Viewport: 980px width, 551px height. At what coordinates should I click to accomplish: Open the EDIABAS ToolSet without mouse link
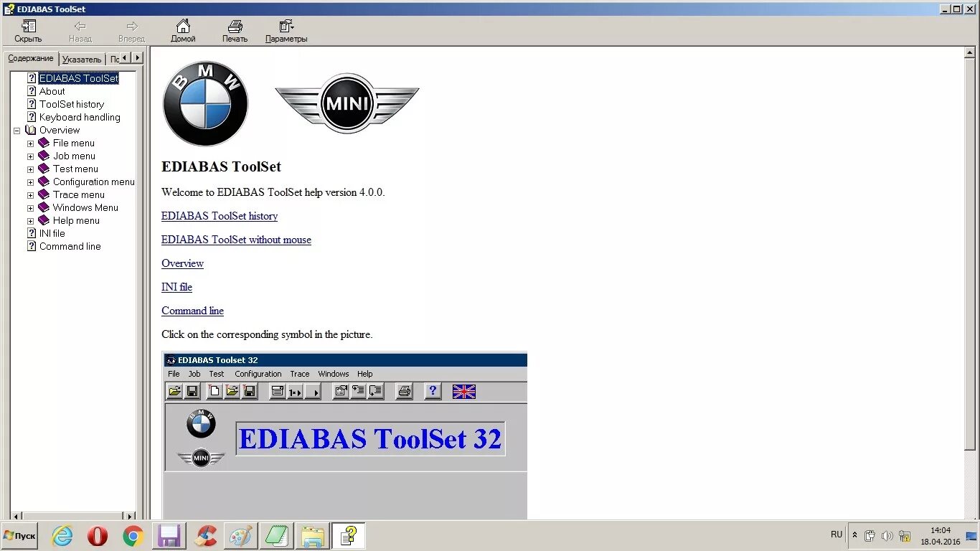tap(236, 240)
